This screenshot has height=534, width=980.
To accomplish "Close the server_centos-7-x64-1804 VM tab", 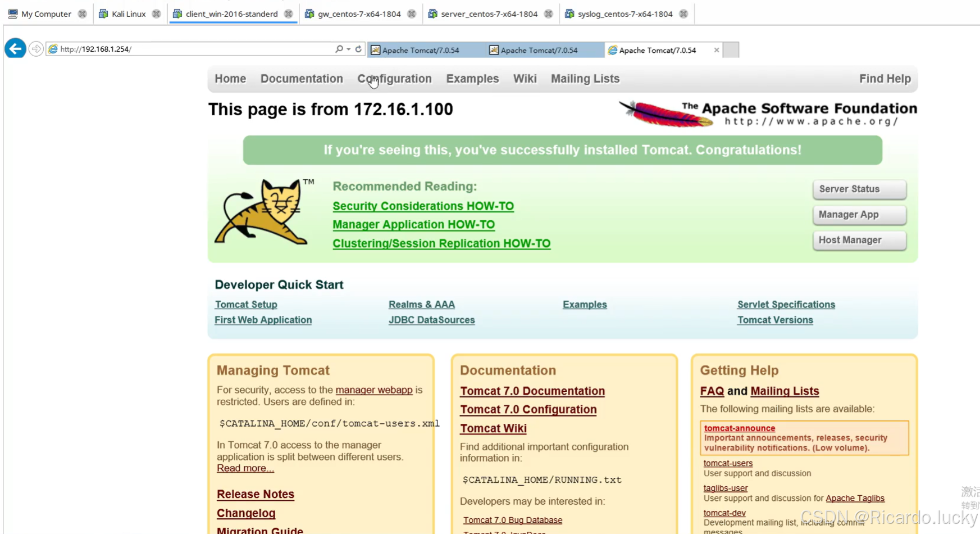I will [x=549, y=13].
